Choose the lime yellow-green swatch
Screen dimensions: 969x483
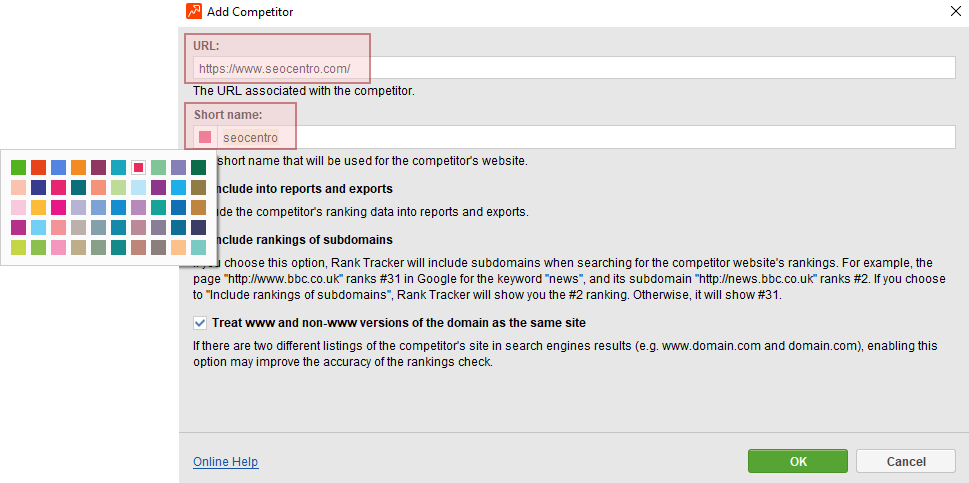point(19,248)
